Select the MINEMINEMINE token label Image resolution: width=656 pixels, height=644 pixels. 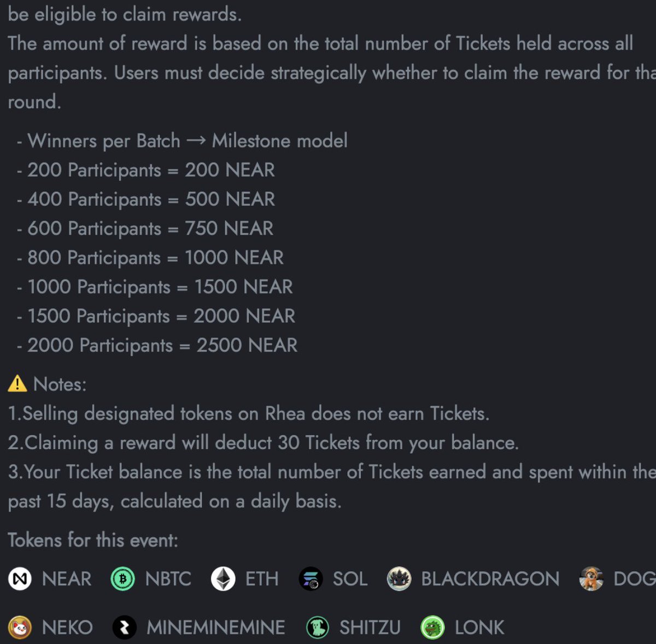pos(216,628)
